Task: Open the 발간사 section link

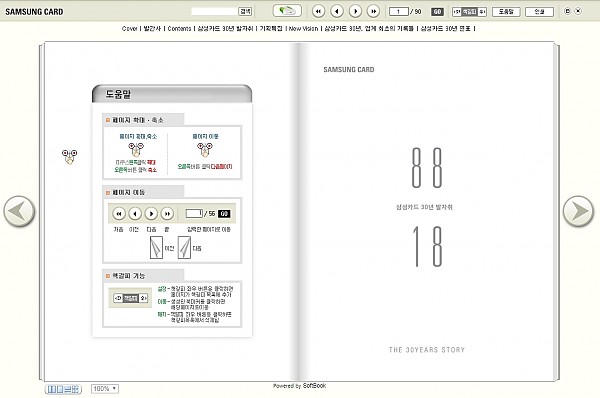Action: click(152, 28)
